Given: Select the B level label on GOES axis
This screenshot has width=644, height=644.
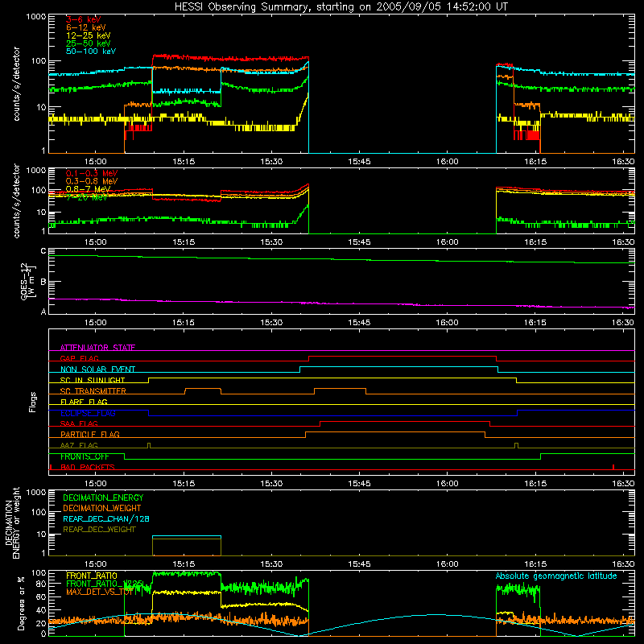Looking at the screenshot, I should [43, 282].
